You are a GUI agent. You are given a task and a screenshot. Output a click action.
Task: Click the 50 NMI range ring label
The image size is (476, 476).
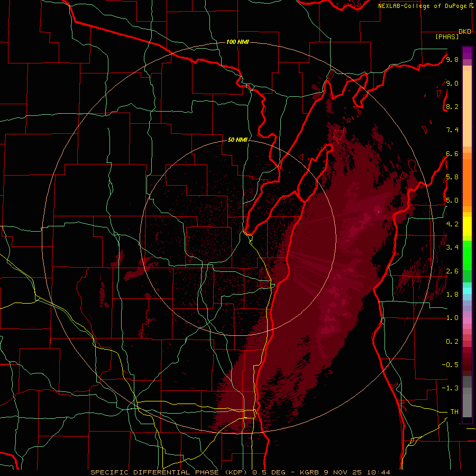[237, 140]
